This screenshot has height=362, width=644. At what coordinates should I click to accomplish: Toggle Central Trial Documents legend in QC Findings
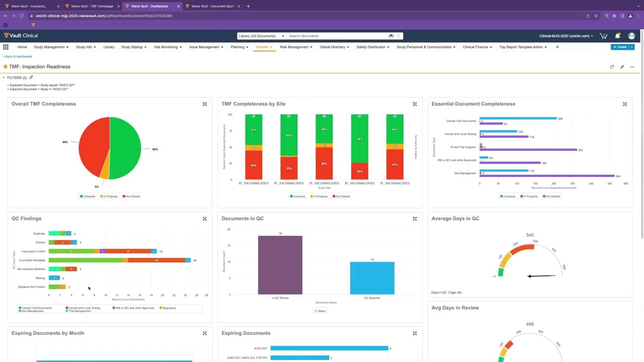click(x=35, y=308)
